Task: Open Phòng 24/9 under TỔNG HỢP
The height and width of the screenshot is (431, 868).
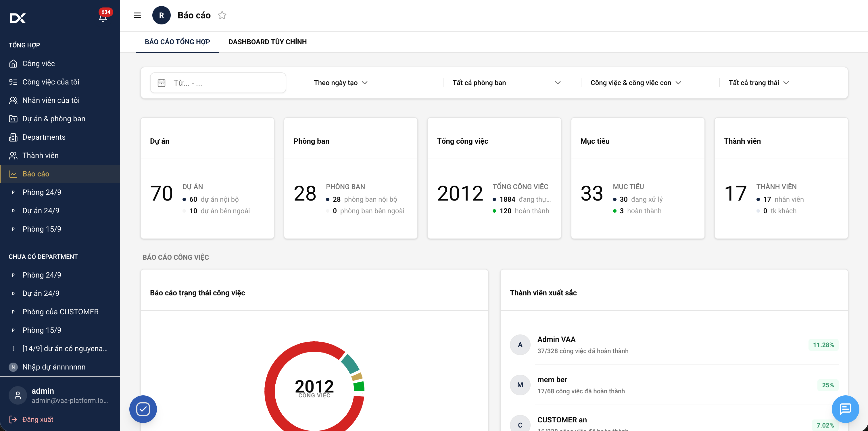Action: click(x=60, y=192)
